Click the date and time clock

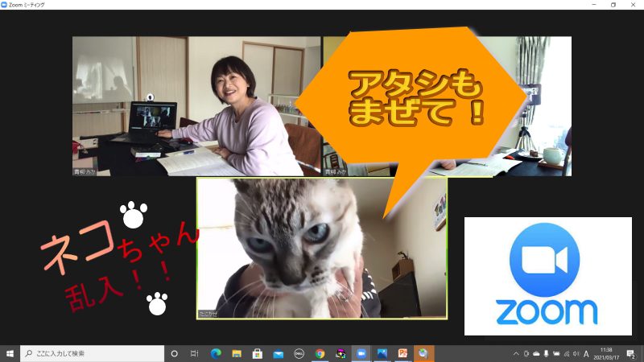tap(607, 353)
